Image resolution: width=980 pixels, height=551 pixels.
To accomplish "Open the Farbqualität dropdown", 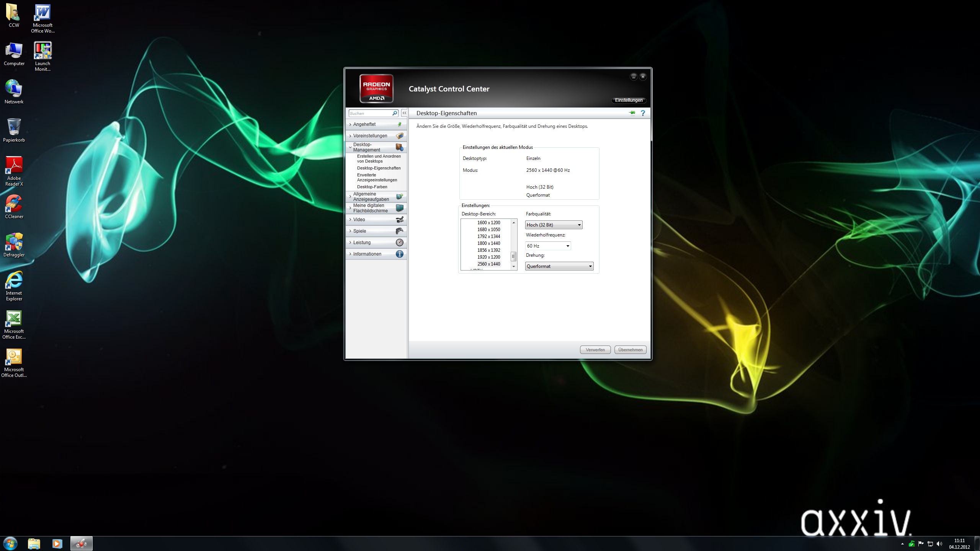I will pyautogui.click(x=554, y=225).
